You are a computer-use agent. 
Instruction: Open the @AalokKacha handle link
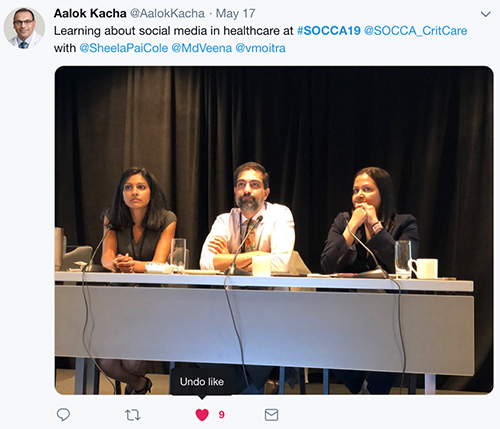pyautogui.click(x=167, y=13)
